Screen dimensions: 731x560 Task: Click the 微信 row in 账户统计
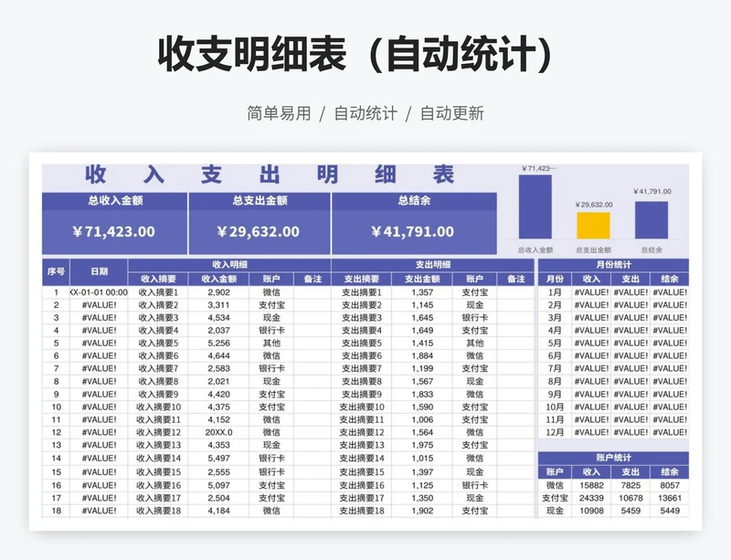[613, 485]
